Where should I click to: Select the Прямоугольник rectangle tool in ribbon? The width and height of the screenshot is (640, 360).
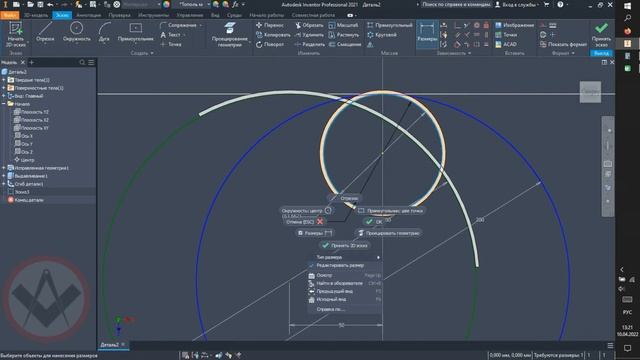click(136, 32)
